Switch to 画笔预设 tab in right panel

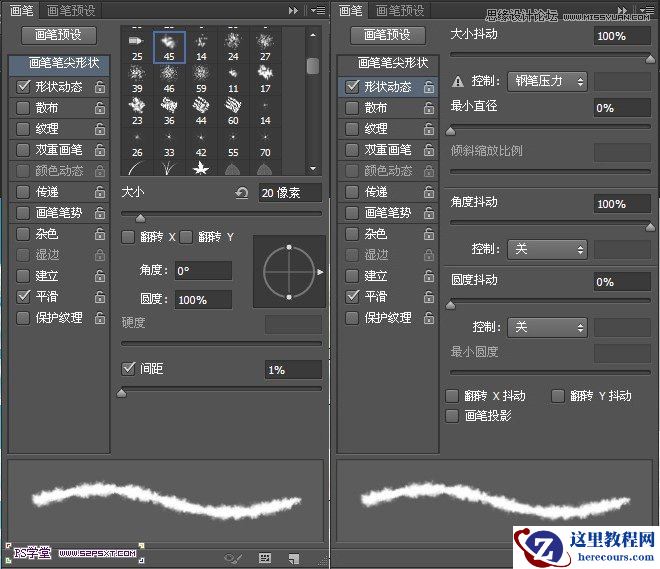(400, 11)
